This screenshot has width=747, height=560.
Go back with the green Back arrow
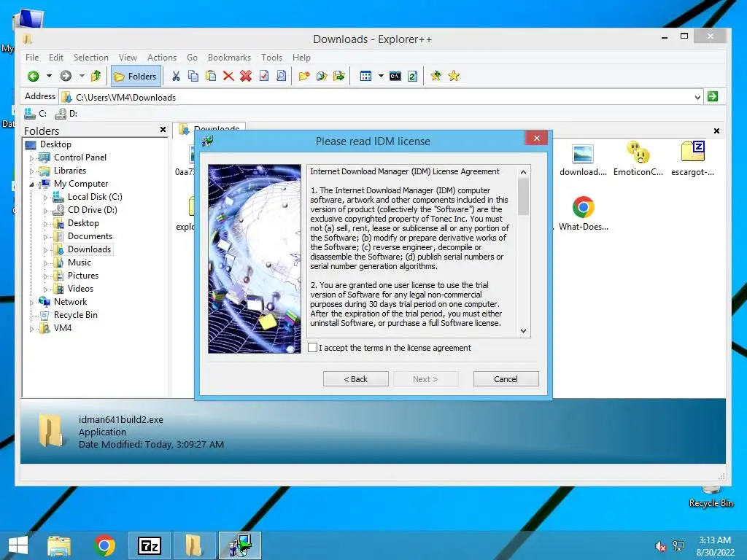(x=34, y=76)
